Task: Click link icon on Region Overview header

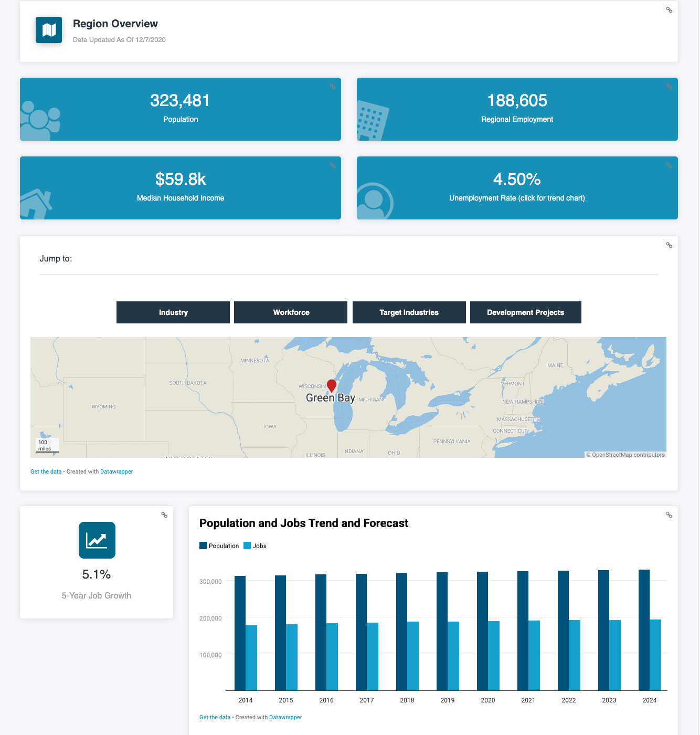Action: point(669,10)
